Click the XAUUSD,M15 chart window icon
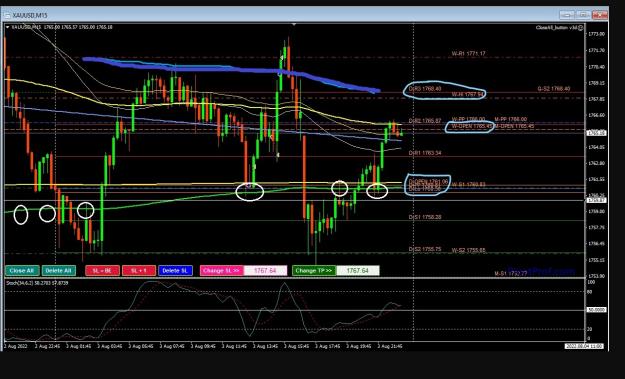Image resolution: width=625 pixels, height=379 pixels. pyautogui.click(x=7, y=15)
